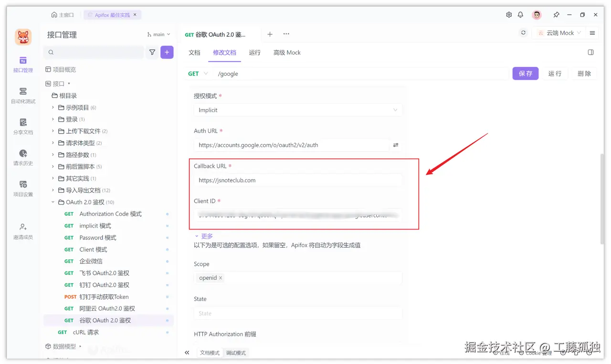Click the State input field
Viewport: 611px width, 364px height.
[x=296, y=313]
